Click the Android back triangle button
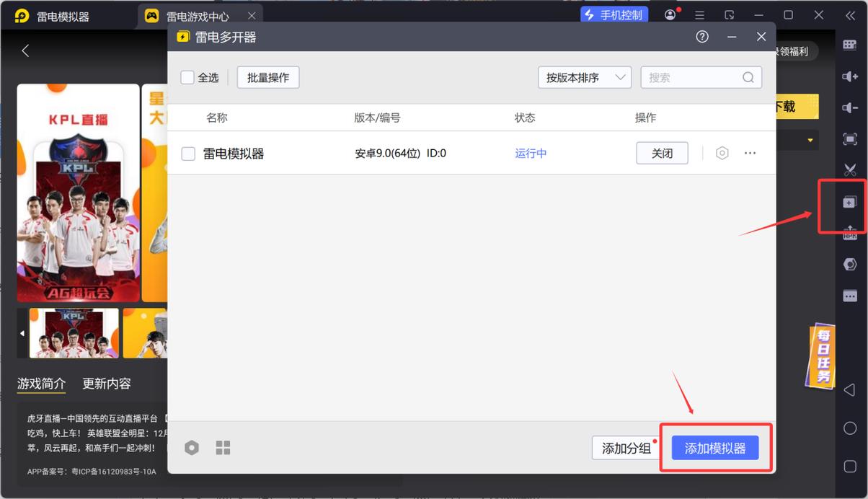 coord(849,389)
